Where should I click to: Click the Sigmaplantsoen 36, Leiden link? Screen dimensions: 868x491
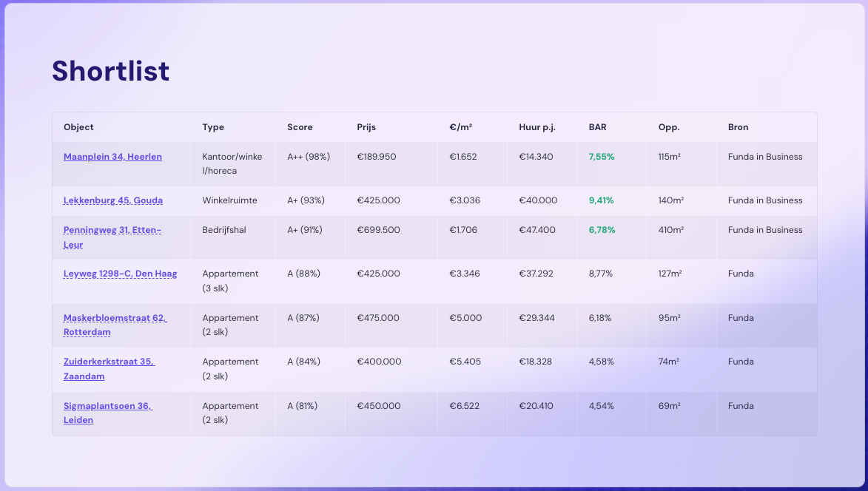tap(108, 406)
